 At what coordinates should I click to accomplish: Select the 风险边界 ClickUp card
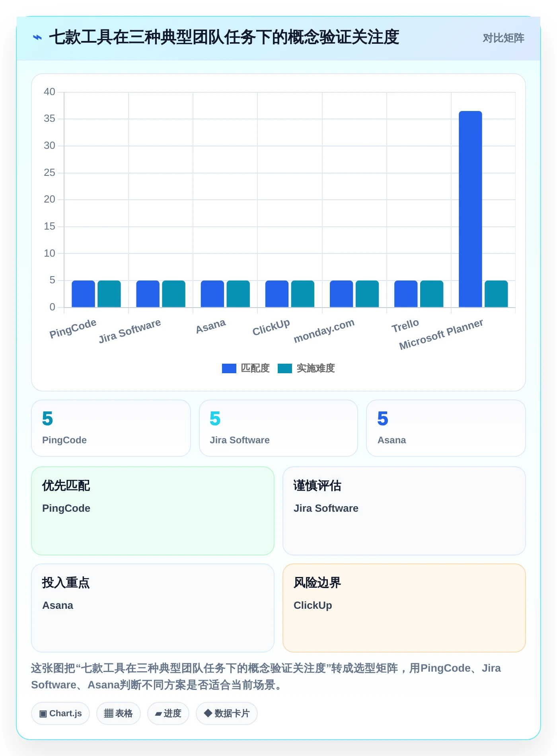coord(404,608)
